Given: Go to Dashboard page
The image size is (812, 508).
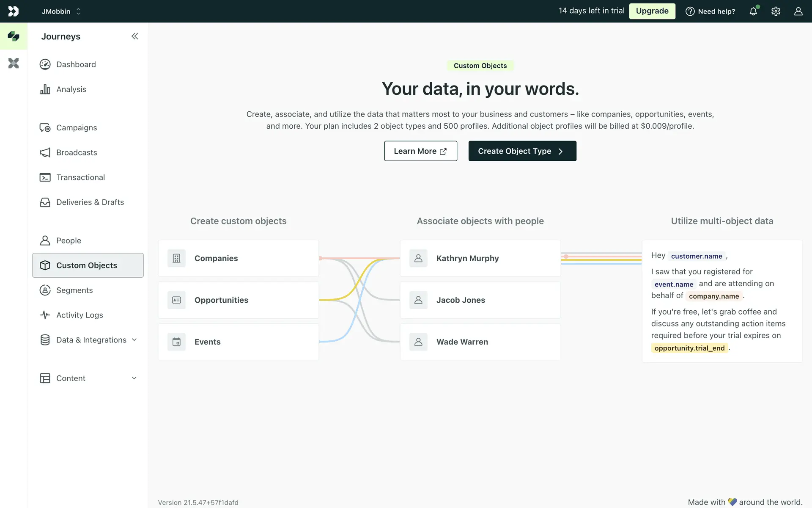Looking at the screenshot, I should click(76, 64).
